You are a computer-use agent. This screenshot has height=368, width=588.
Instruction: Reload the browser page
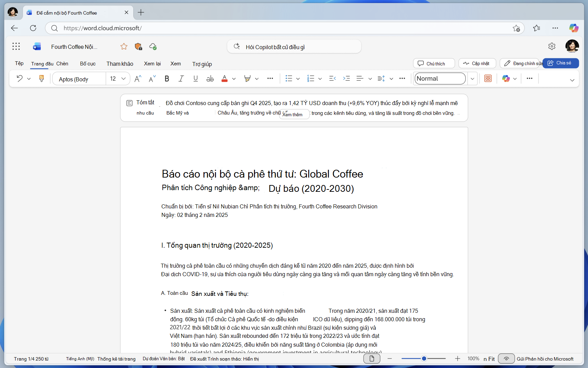(x=33, y=28)
